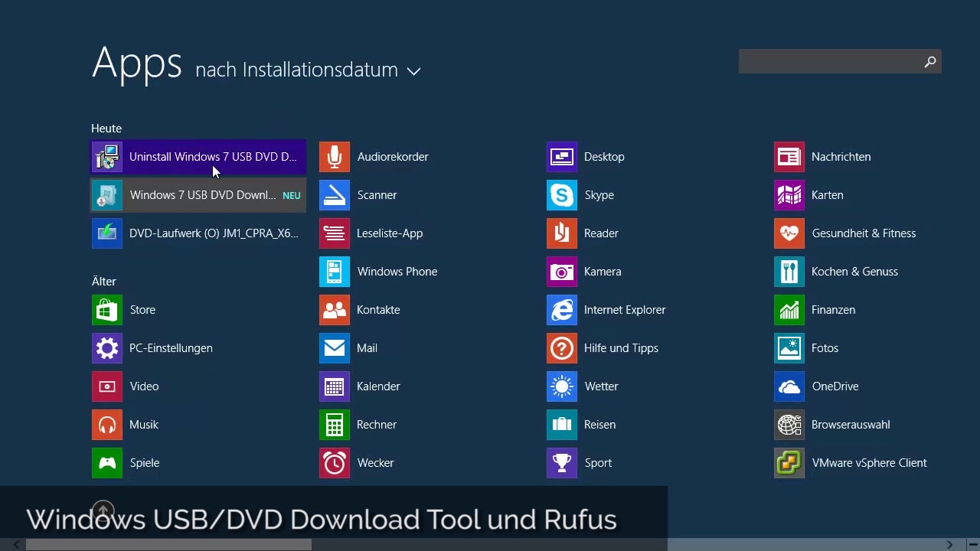Open the Store app icon
The image size is (980, 551).
tap(107, 310)
